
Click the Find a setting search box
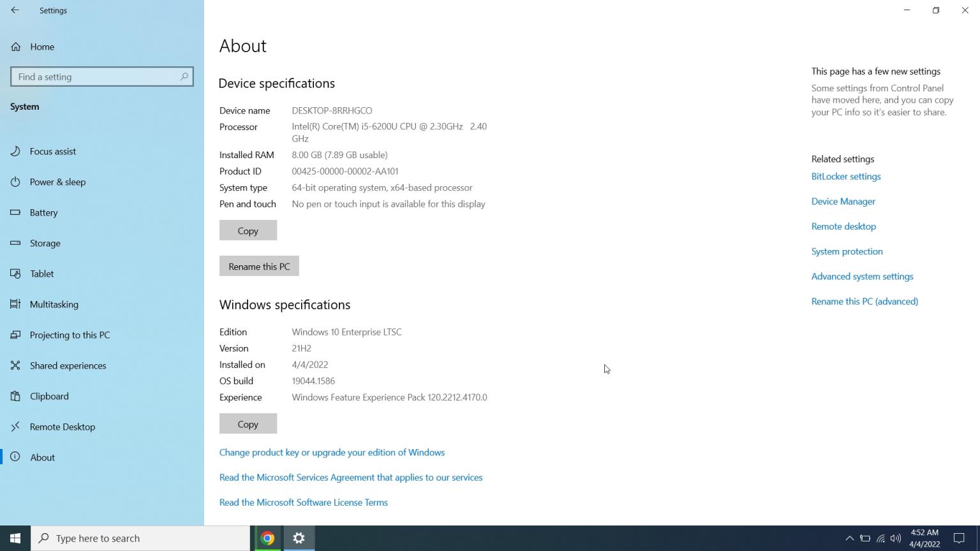pos(102,77)
